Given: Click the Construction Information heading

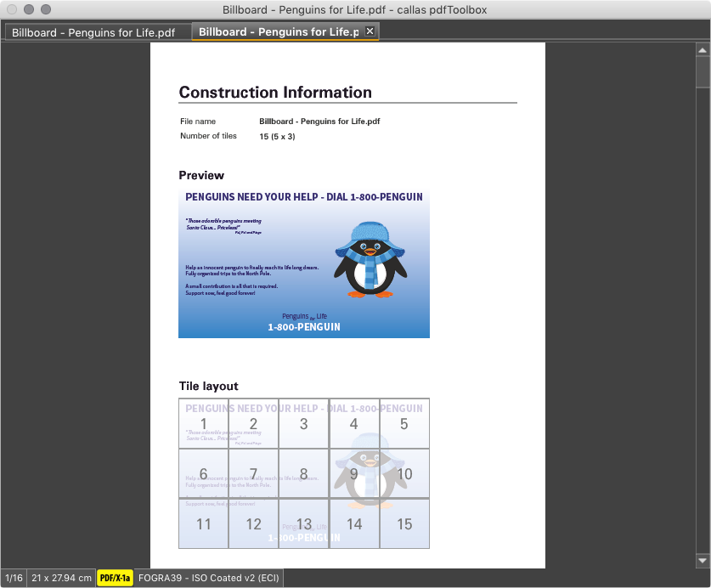Looking at the screenshot, I should pos(275,92).
